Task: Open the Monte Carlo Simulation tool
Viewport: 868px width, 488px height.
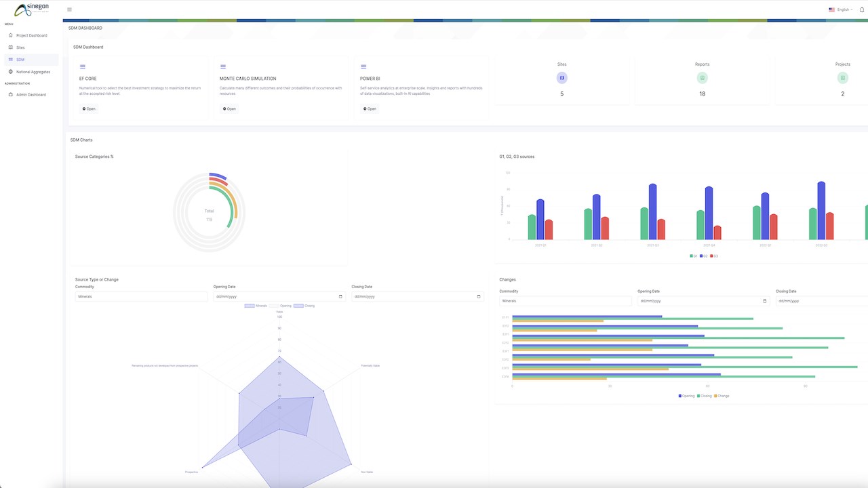Action: [229, 108]
